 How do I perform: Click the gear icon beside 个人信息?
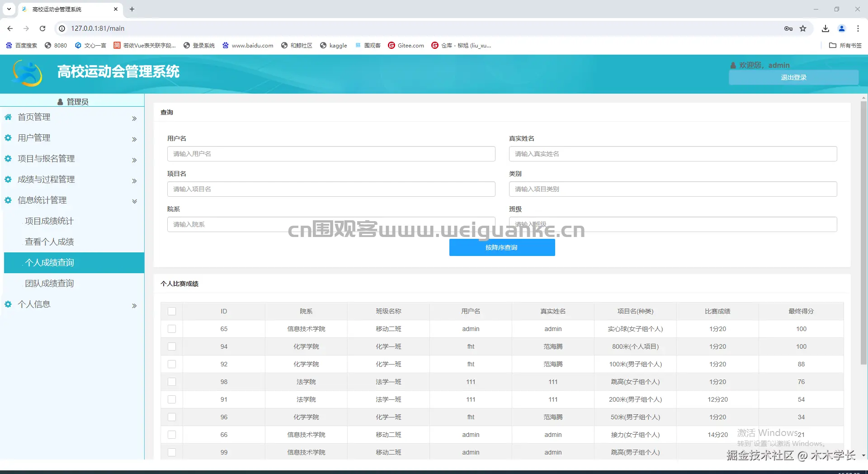tap(8, 304)
